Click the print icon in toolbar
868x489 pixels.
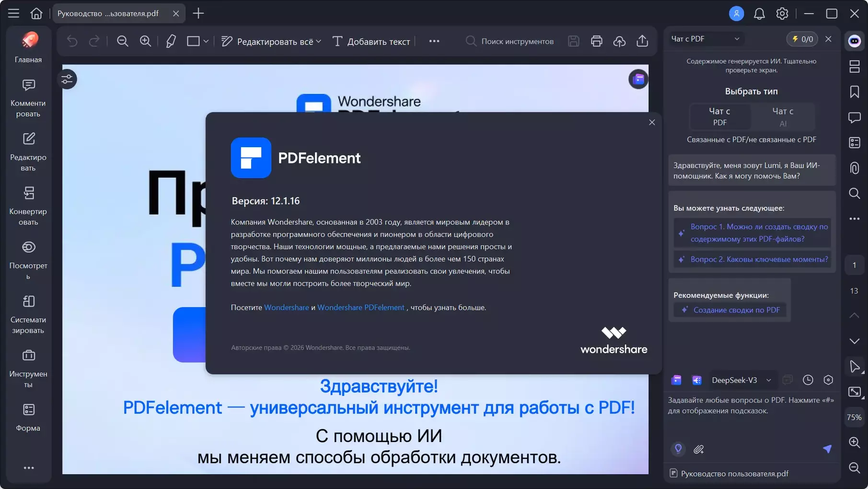click(596, 41)
